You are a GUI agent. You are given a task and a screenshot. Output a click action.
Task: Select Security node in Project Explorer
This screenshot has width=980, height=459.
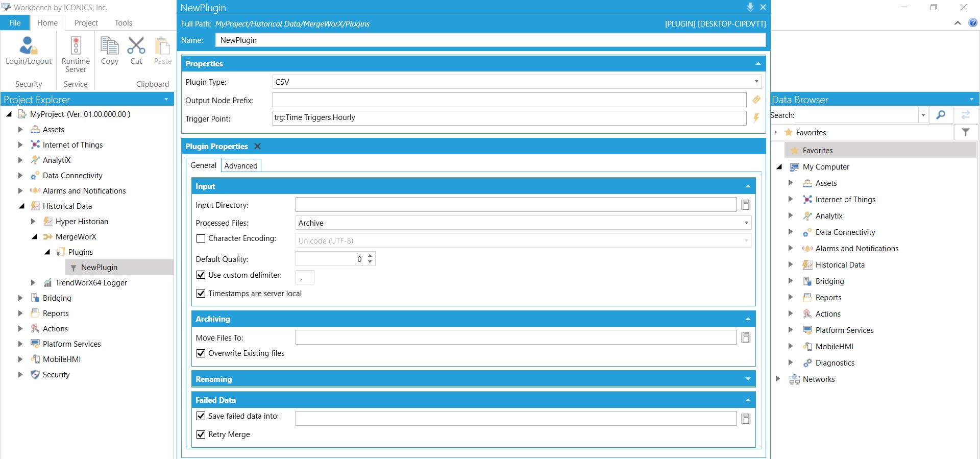pos(56,375)
